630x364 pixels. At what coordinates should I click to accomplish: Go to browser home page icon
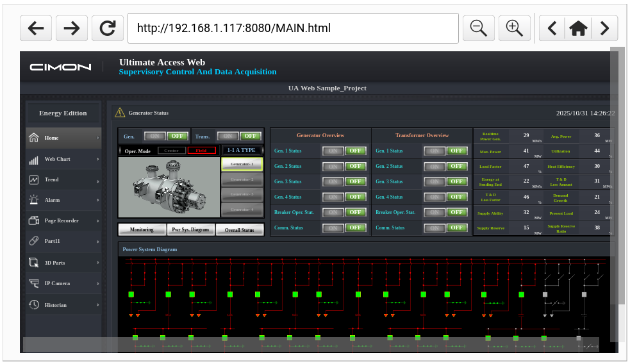tap(578, 28)
